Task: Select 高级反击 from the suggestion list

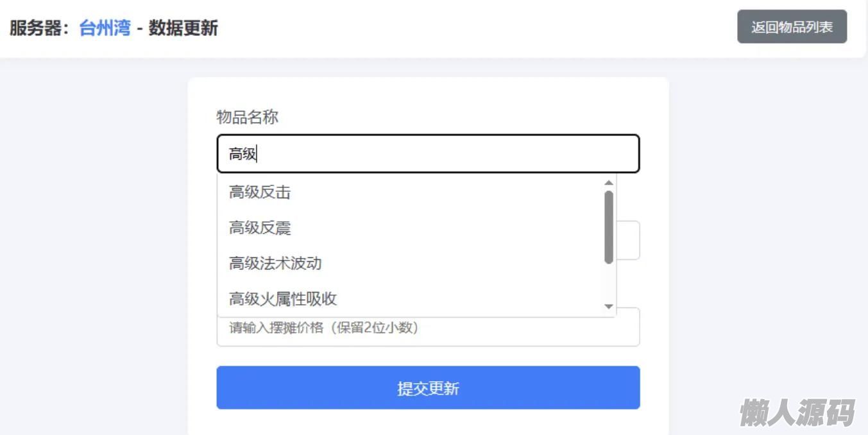Action: click(x=260, y=192)
